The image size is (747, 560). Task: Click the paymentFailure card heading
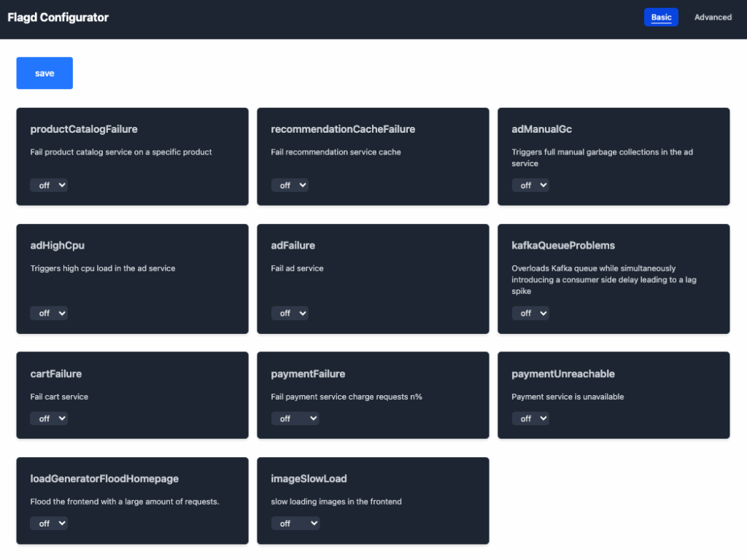tap(308, 374)
